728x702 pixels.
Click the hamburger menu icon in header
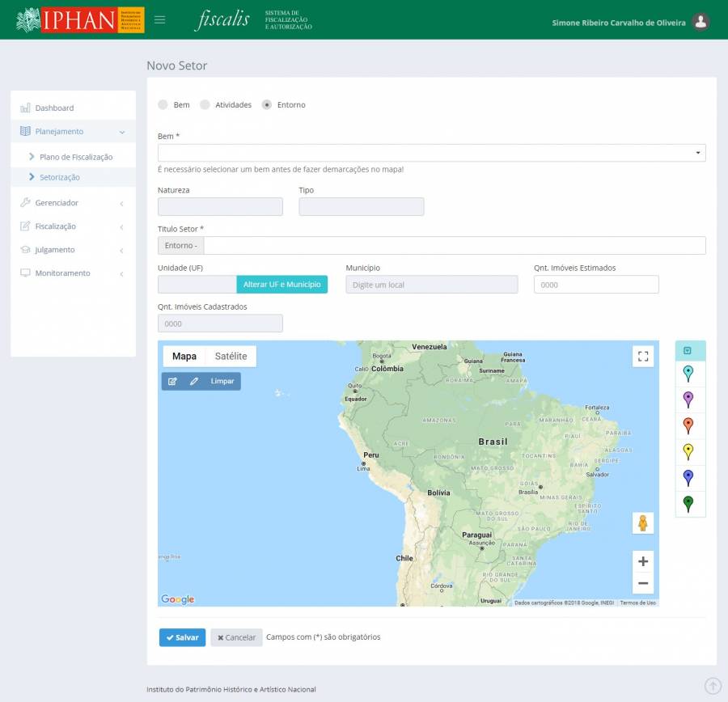point(159,20)
